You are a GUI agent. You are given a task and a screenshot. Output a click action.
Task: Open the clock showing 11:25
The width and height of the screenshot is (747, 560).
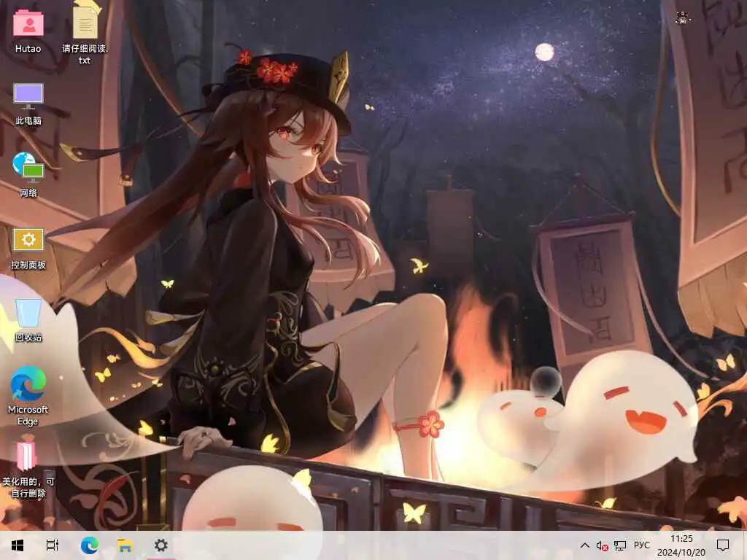(681, 545)
